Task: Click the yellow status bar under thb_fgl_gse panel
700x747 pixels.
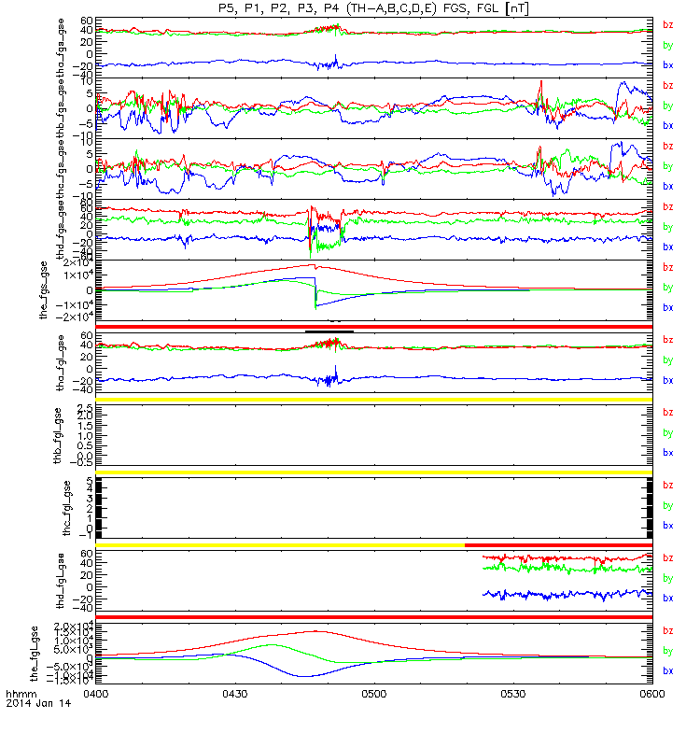Action: (x=374, y=472)
